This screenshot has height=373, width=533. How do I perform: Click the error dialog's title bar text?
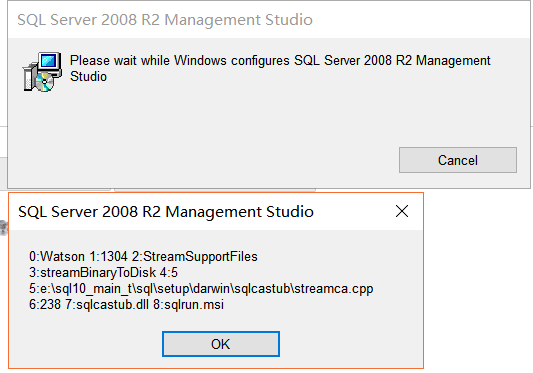coord(166,211)
